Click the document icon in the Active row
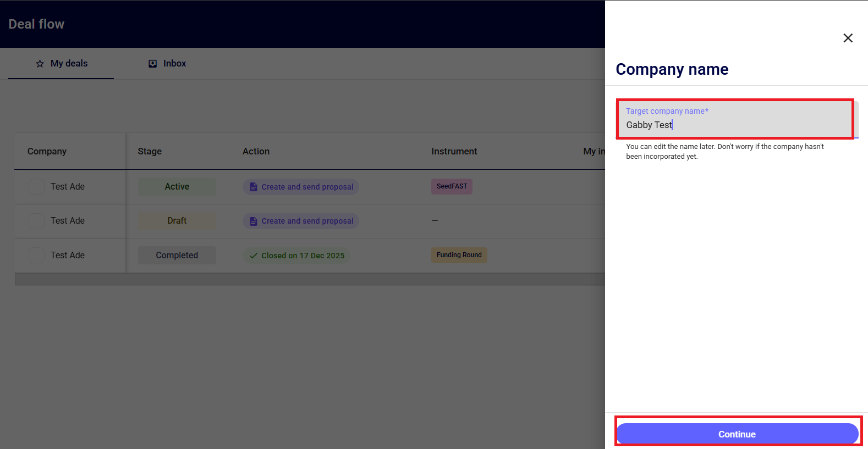The width and height of the screenshot is (868, 449). point(253,187)
